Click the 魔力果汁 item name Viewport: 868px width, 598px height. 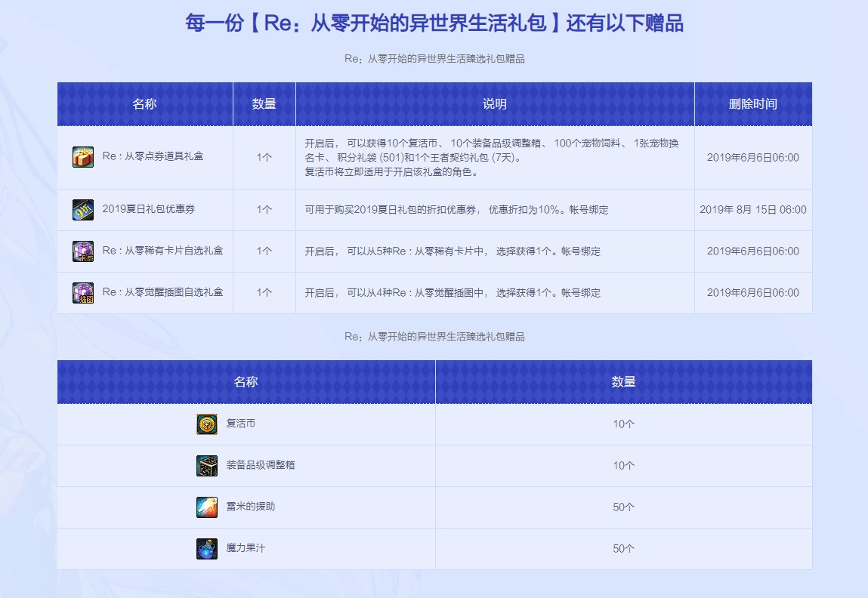coord(246,548)
